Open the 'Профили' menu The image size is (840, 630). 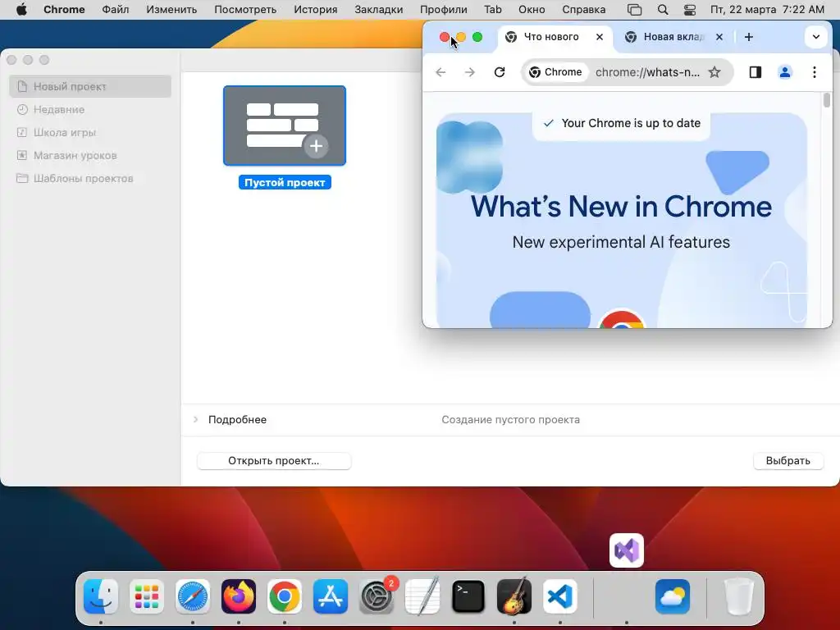[444, 10]
